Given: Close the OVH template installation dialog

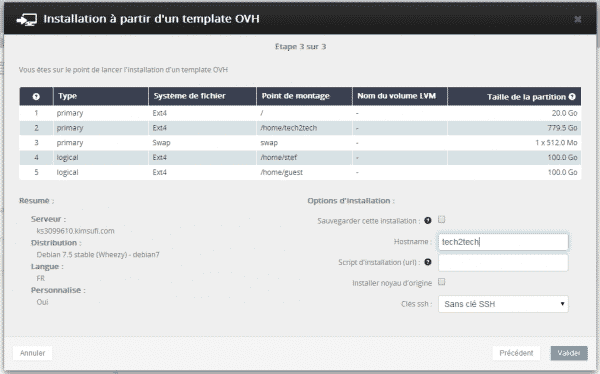Looking at the screenshot, I should point(578,19).
